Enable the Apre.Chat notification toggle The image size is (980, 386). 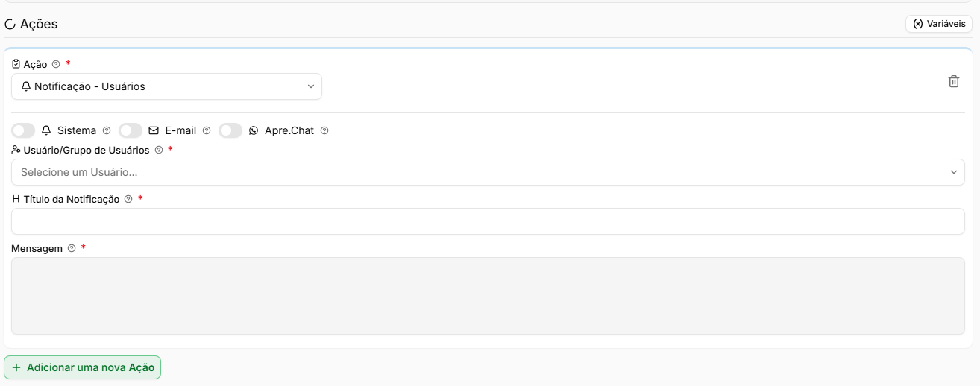click(230, 130)
